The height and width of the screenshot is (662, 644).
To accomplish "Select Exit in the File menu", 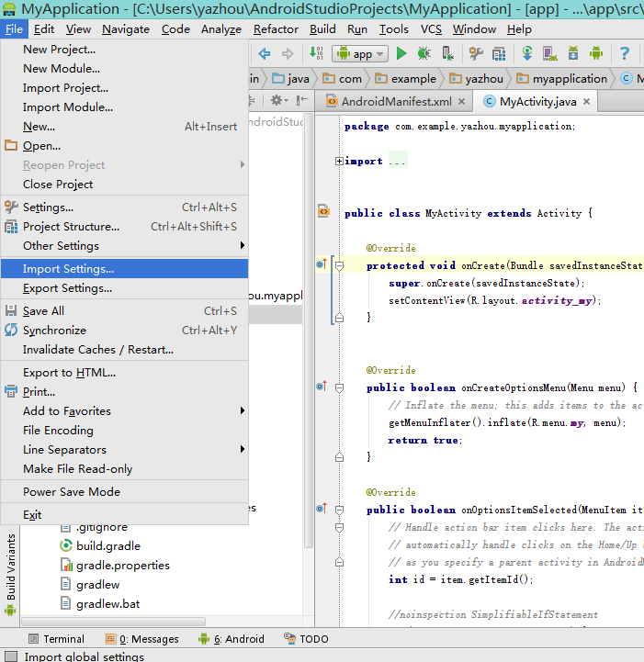I will click(124, 515).
